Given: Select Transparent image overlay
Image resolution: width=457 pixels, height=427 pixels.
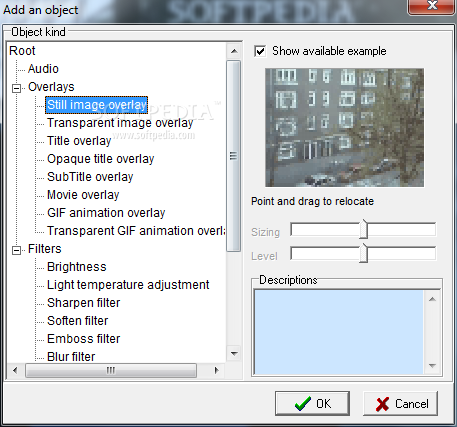Looking at the screenshot, I should (120, 123).
